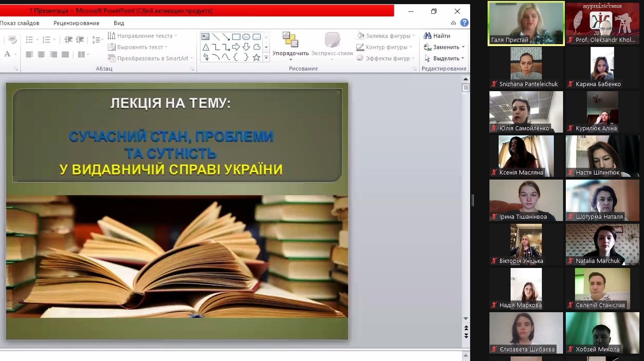
Task: Click the Найти button
Action: click(437, 36)
